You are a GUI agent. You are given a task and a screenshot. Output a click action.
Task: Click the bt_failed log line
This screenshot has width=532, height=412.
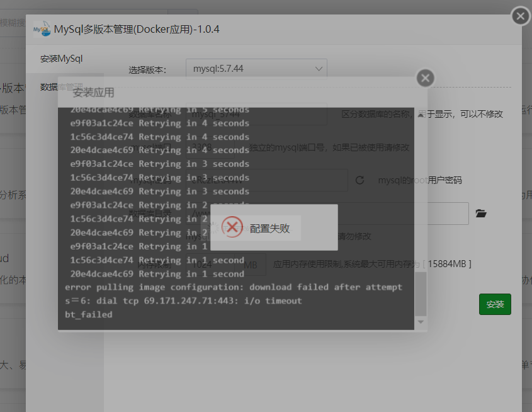click(89, 314)
